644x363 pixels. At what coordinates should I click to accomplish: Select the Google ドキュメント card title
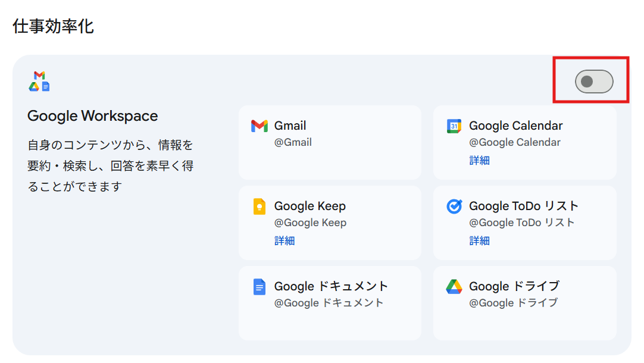(331, 286)
